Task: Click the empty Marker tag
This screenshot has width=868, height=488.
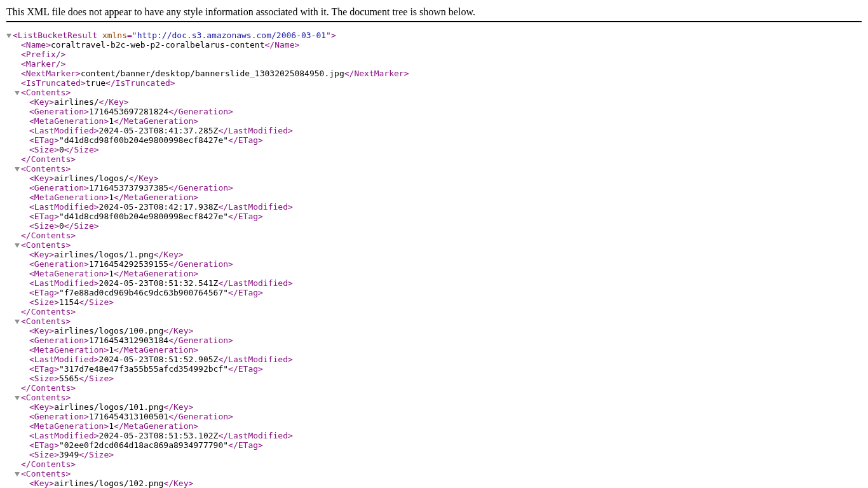Action: tap(43, 64)
